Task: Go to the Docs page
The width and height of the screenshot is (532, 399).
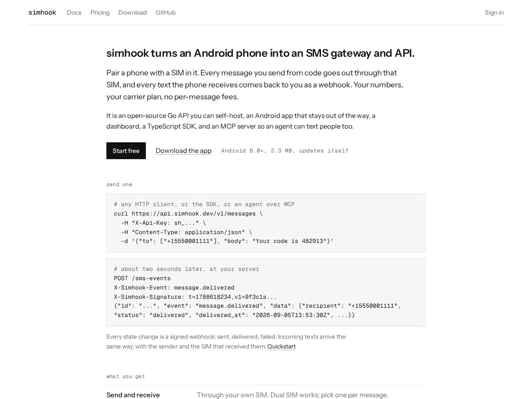Action: click(74, 12)
